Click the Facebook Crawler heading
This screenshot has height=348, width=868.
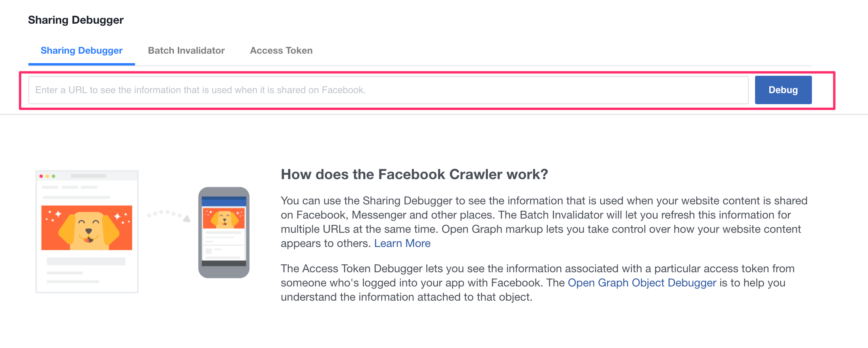[x=414, y=174]
